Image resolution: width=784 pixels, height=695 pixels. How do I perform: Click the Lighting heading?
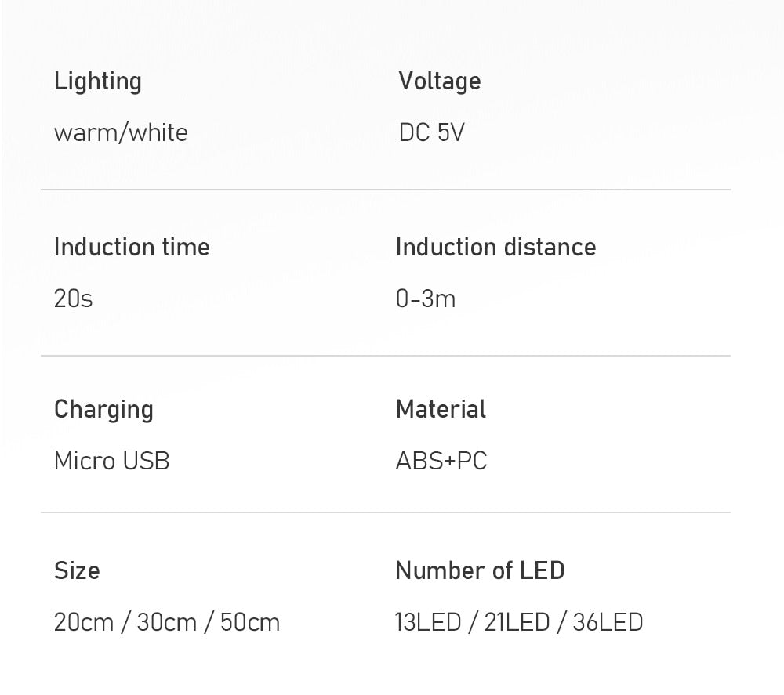coord(97,81)
